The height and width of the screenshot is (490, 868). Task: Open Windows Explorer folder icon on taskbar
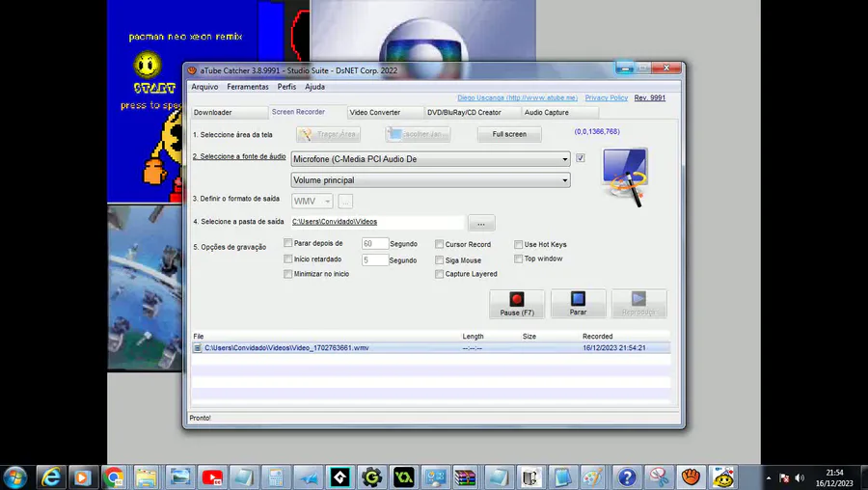tap(147, 477)
